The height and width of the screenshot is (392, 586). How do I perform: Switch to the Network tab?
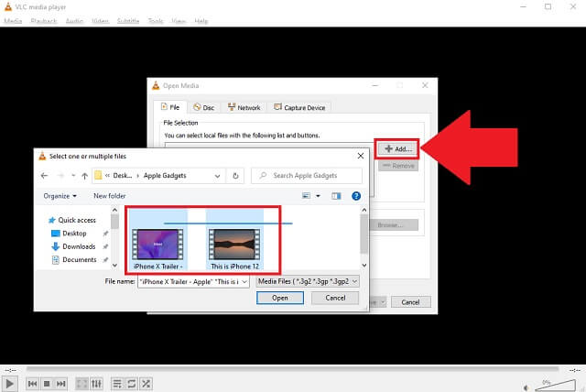[x=244, y=108]
